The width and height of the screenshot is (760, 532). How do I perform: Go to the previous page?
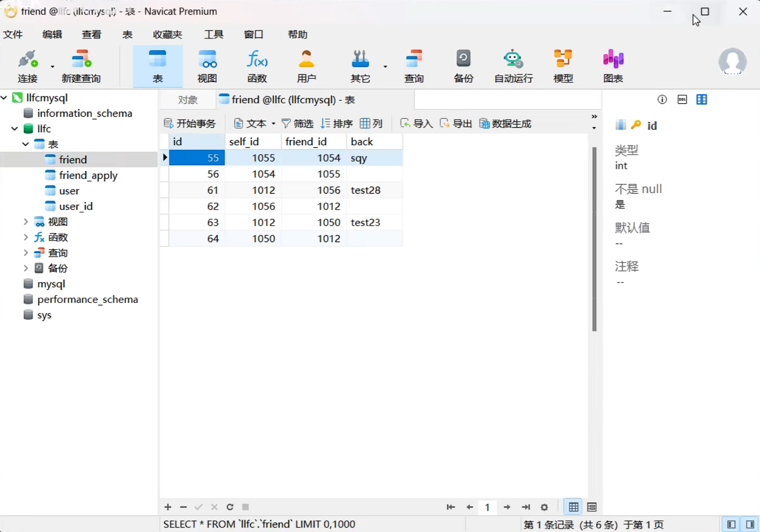pyautogui.click(x=469, y=507)
